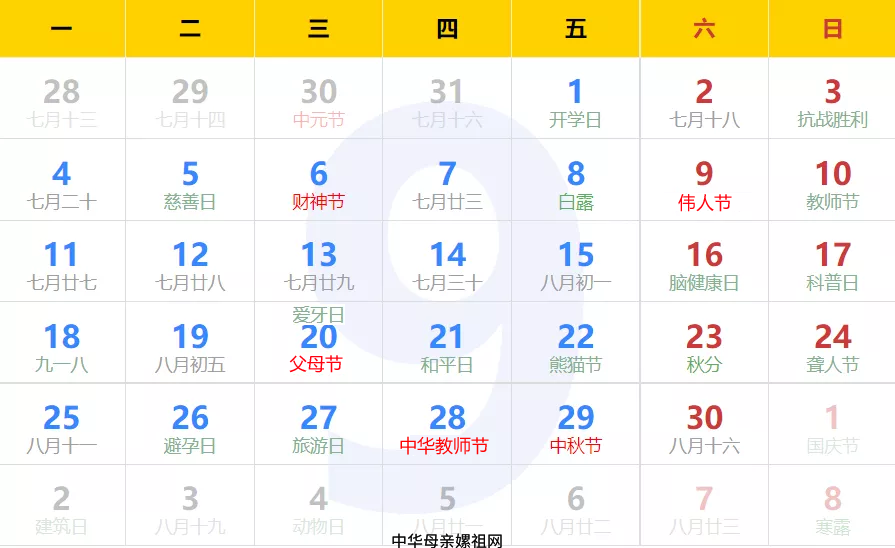Select date 27 labeled 旅游日

point(319,424)
